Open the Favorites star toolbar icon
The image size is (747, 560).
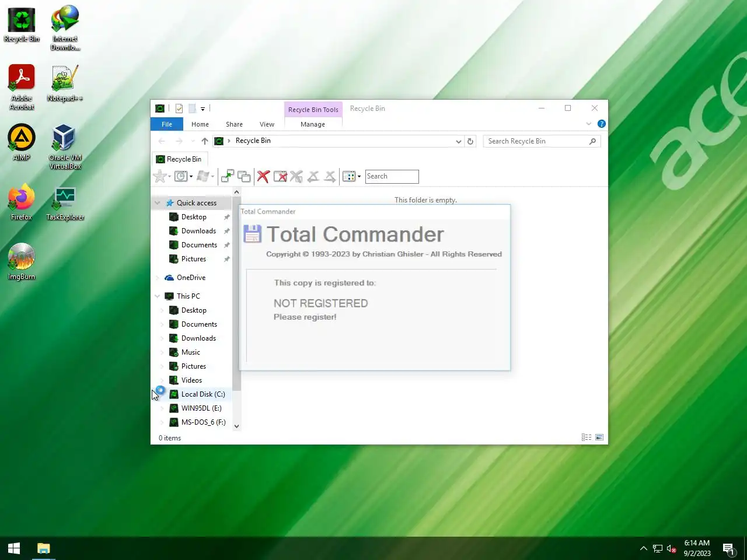pyautogui.click(x=159, y=176)
